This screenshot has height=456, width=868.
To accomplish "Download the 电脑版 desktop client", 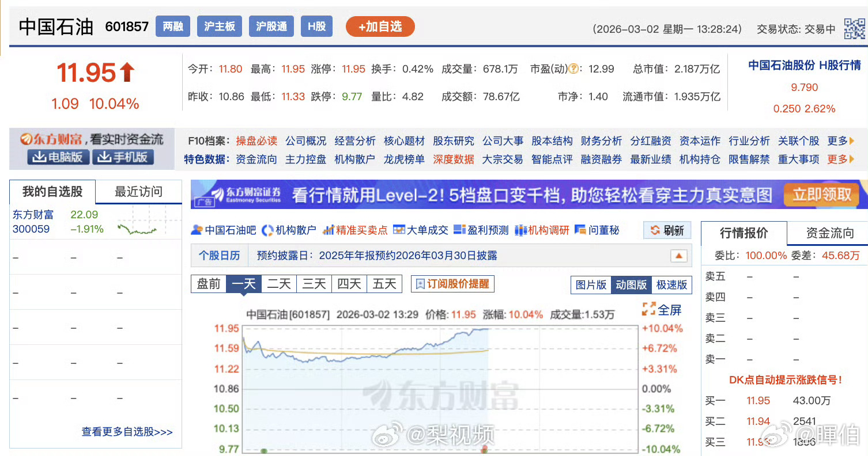I will tap(58, 157).
